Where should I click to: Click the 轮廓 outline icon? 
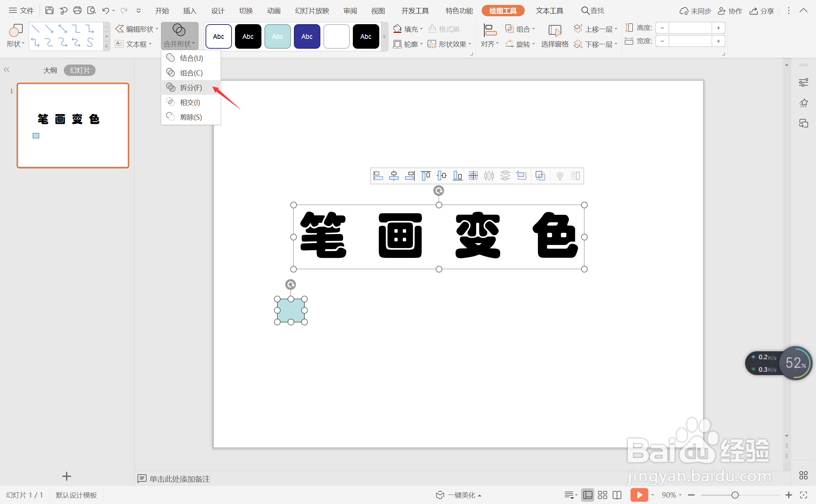pyautogui.click(x=397, y=44)
